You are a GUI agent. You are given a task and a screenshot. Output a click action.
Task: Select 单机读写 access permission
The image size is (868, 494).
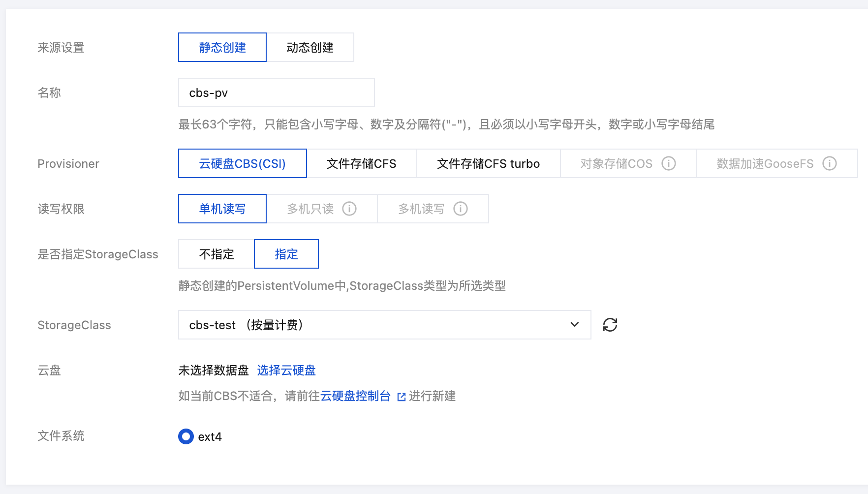tap(222, 209)
